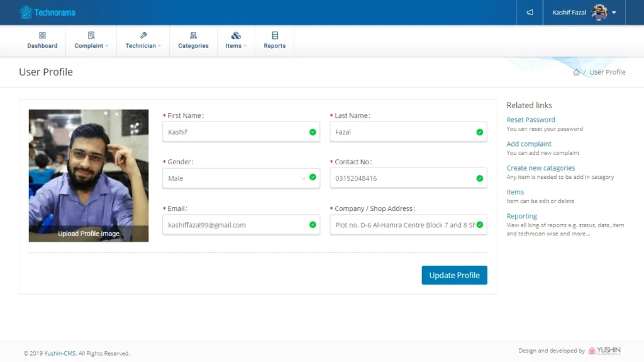The height and width of the screenshot is (362, 644).
Task: Click the Technician wrench icon
Action: coord(143,36)
